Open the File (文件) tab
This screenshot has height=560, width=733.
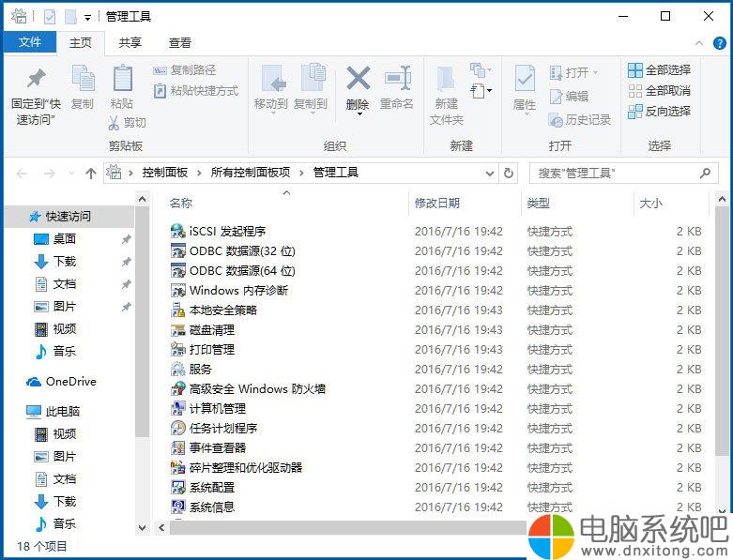30,42
